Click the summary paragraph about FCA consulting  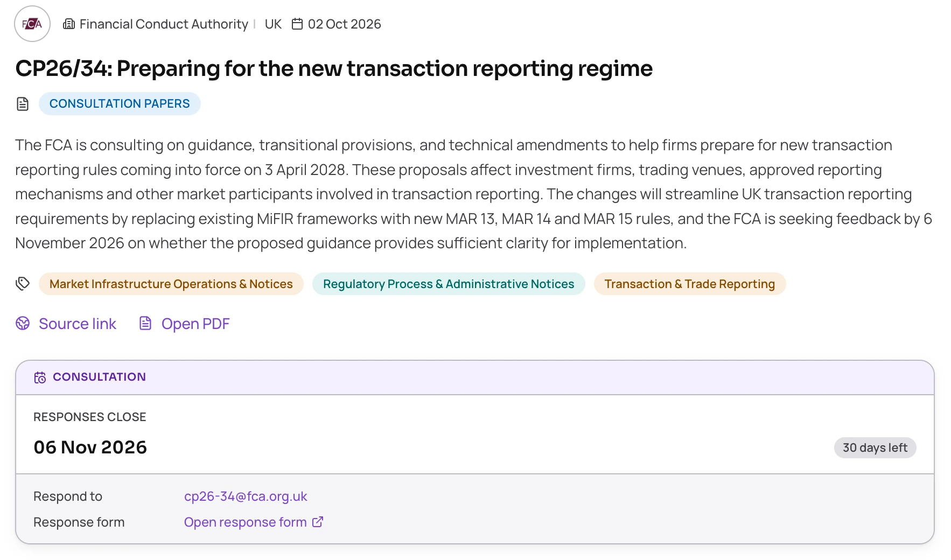(x=474, y=194)
